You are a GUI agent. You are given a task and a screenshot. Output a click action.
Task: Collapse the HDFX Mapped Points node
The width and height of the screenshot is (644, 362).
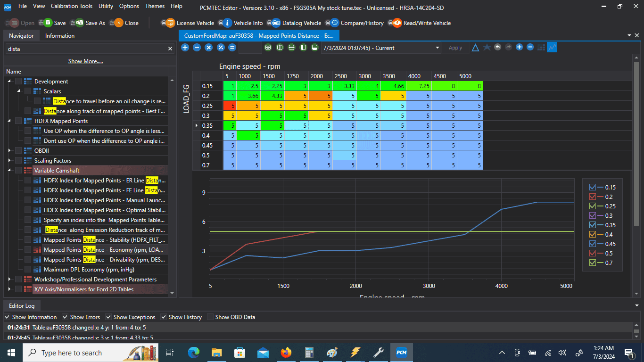pyautogui.click(x=9, y=121)
